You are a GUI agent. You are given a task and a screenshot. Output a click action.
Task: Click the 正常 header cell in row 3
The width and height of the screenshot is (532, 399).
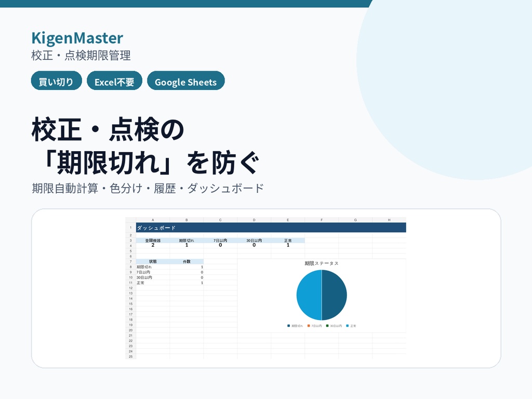[288, 240]
